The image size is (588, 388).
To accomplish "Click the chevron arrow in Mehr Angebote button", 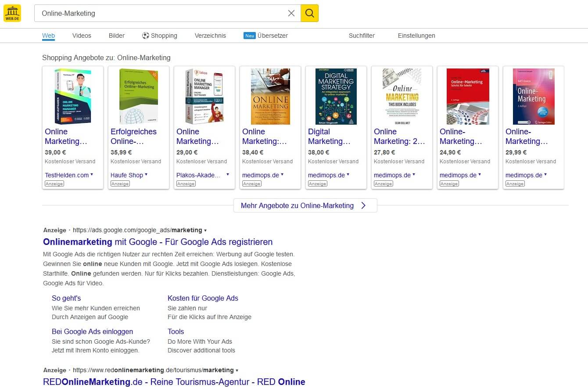I will (x=363, y=205).
